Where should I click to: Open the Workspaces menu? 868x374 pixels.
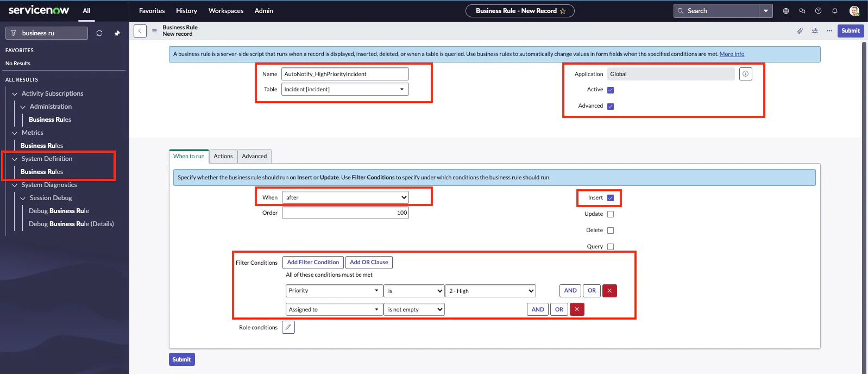click(x=226, y=11)
